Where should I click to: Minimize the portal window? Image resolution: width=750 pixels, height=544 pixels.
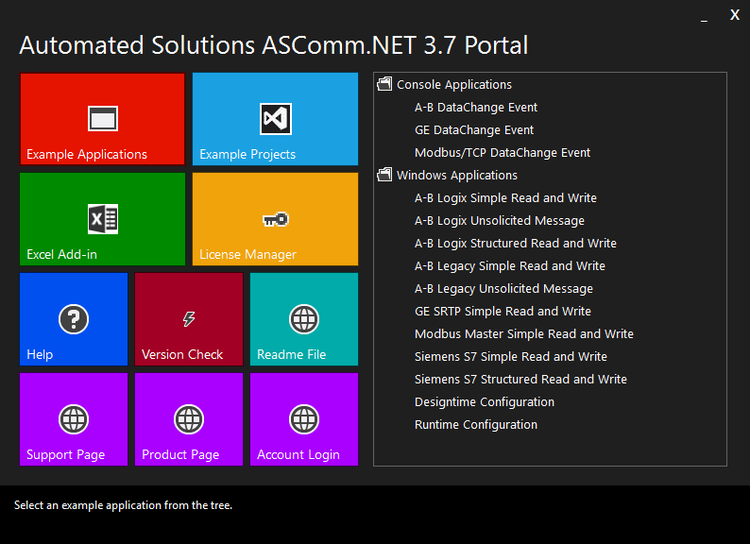[704, 16]
